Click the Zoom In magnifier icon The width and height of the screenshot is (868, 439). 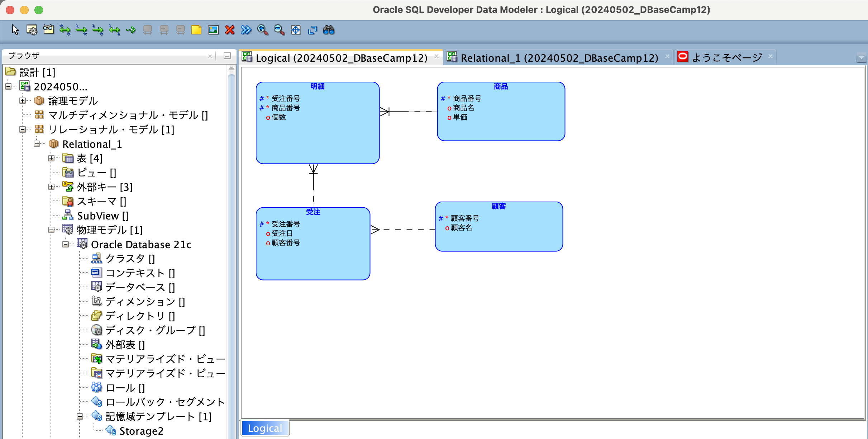click(x=263, y=30)
